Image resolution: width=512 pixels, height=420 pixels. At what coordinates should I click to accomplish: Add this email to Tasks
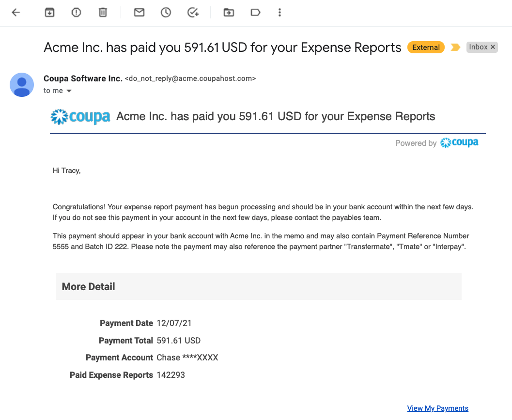tap(193, 13)
